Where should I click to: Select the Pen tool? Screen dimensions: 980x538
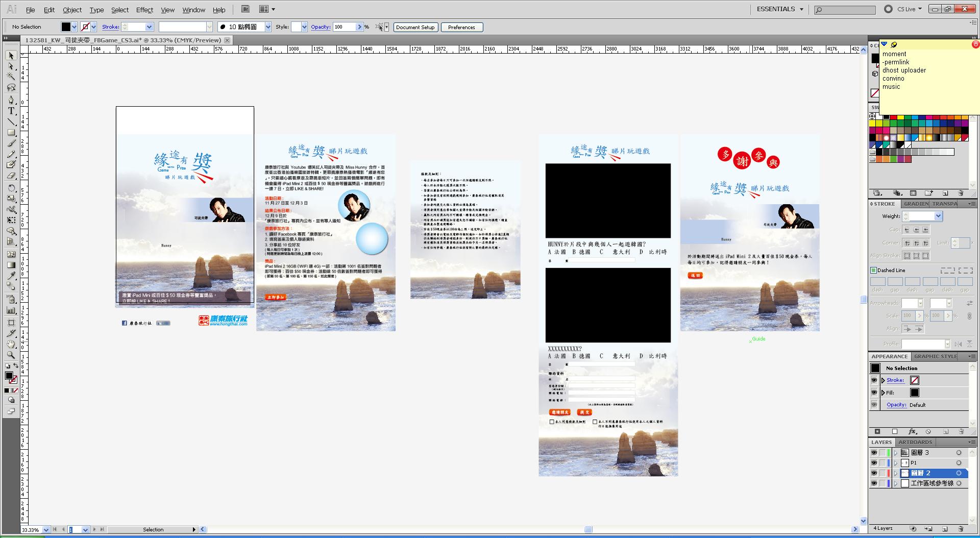click(x=11, y=100)
